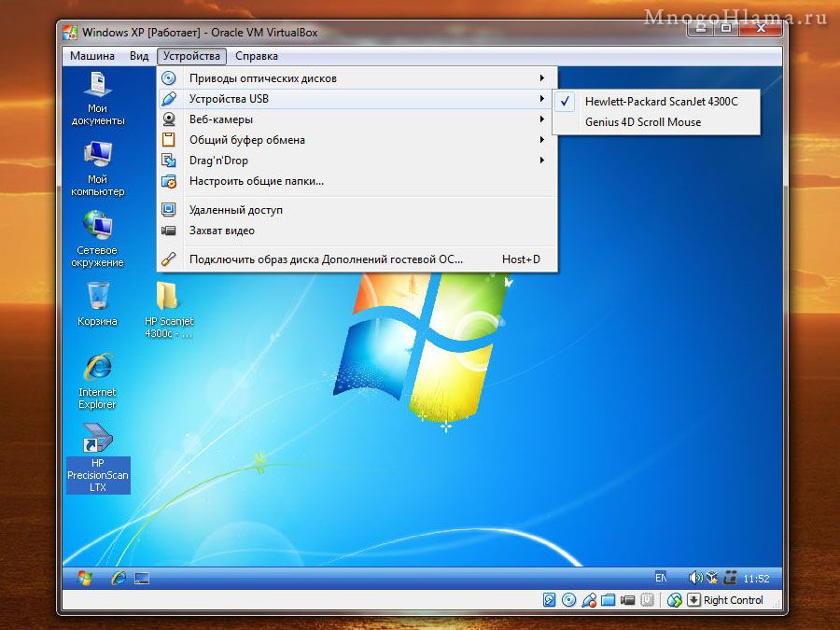Click Настроить общие папки...
840x630 pixels.
tap(357, 181)
